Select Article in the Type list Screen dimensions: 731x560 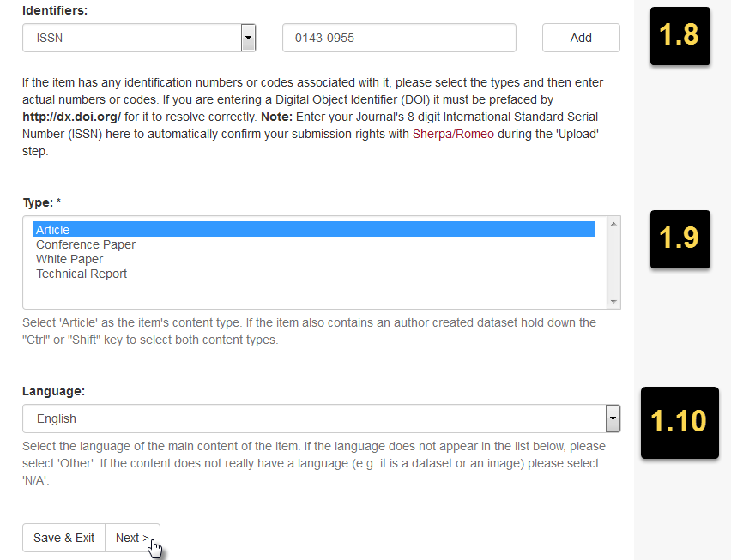(52, 229)
